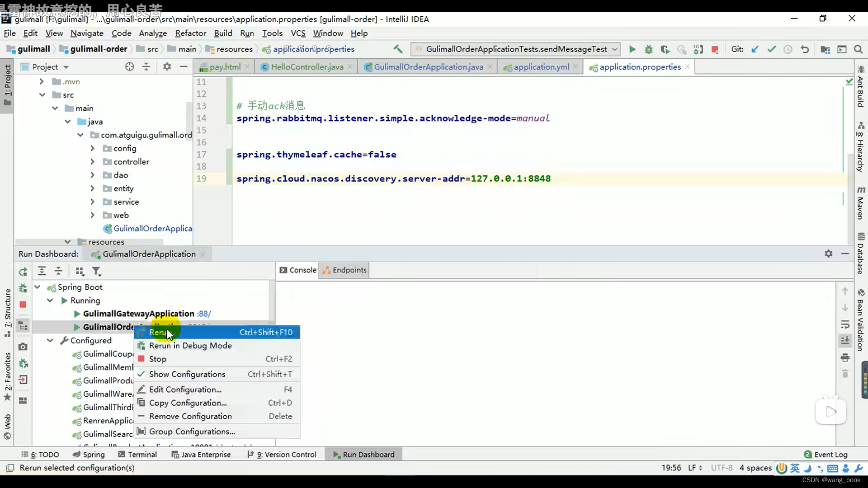Image resolution: width=868 pixels, height=488 pixels.
Task: Select Stop option from context menu
Action: point(157,359)
